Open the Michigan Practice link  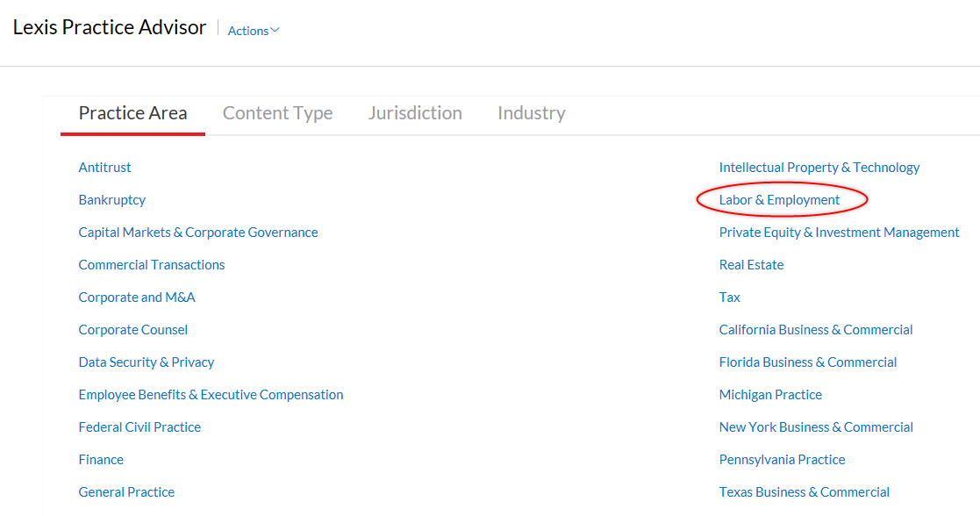[x=770, y=395]
